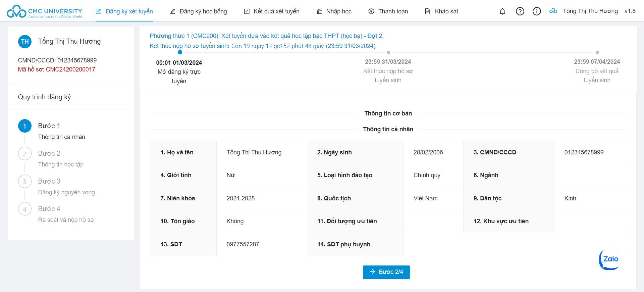The height and width of the screenshot is (292, 644).
Task: Click the help question mark icon
Action: (520, 11)
